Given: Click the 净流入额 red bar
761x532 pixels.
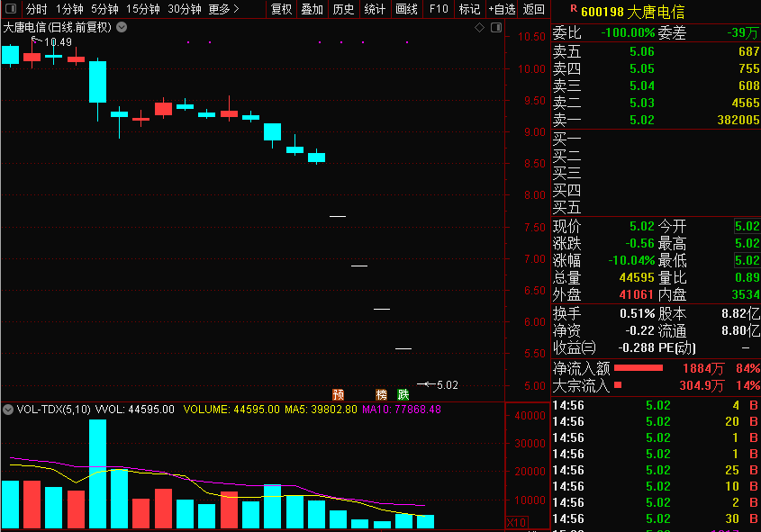Looking at the screenshot, I should pos(639,368).
